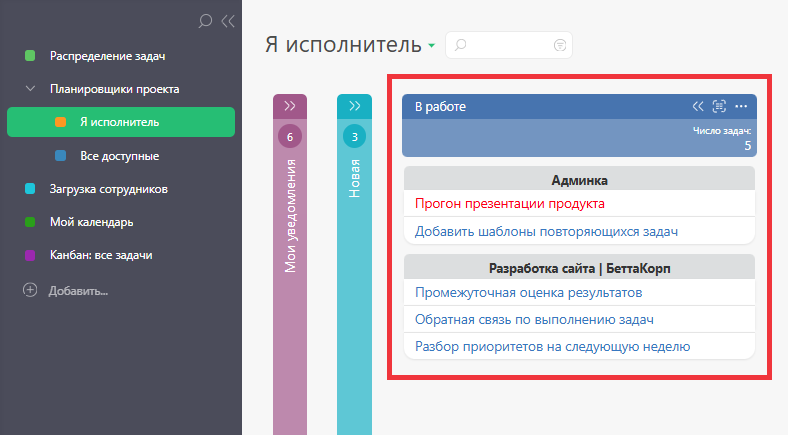Click the Я исполнитель page heading
788x435 pixels.
343,45
